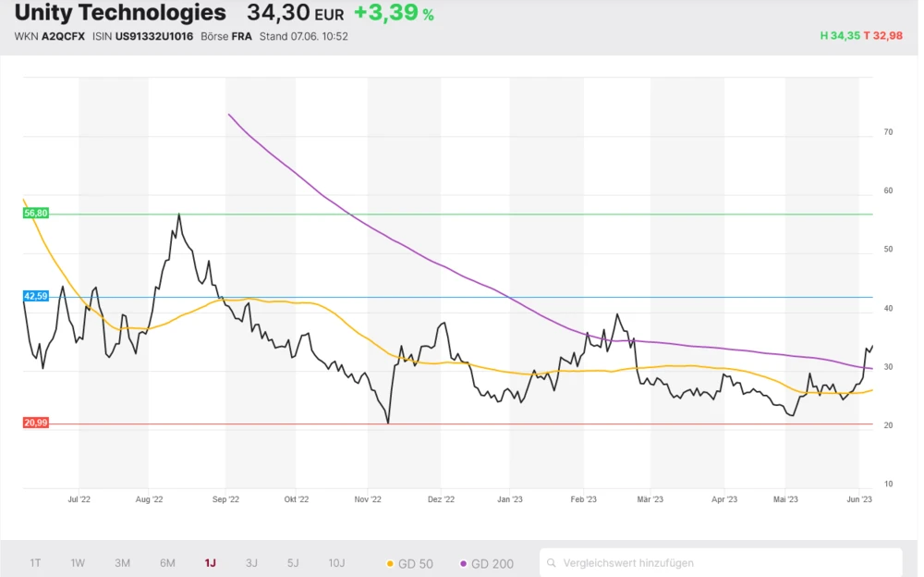Viewport: 924px width, 577px height.
Task: Select the active 1J timeframe
Action: point(210,562)
